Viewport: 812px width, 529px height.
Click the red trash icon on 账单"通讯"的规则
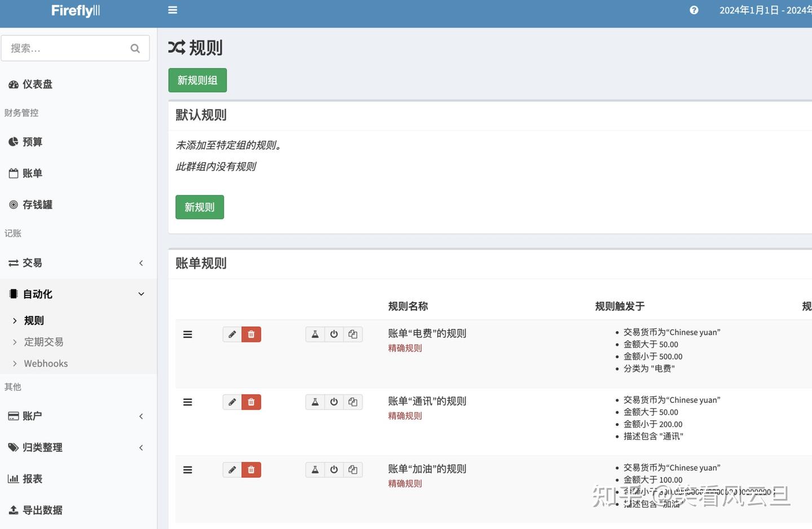pyautogui.click(x=251, y=402)
